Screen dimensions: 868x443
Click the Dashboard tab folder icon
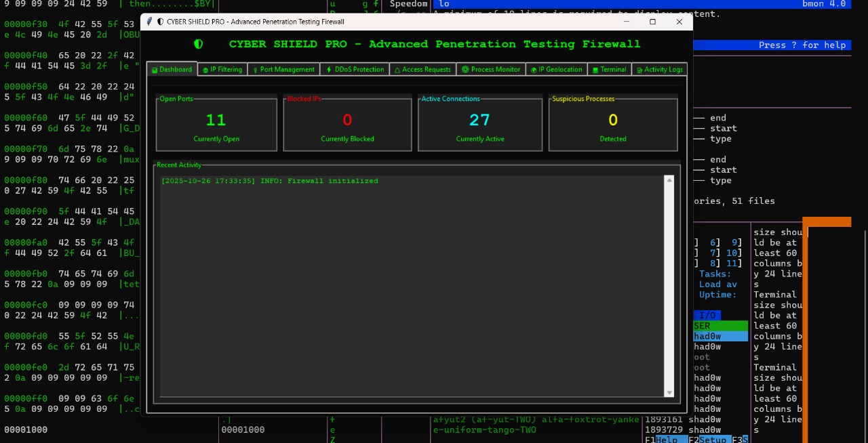[155, 69]
